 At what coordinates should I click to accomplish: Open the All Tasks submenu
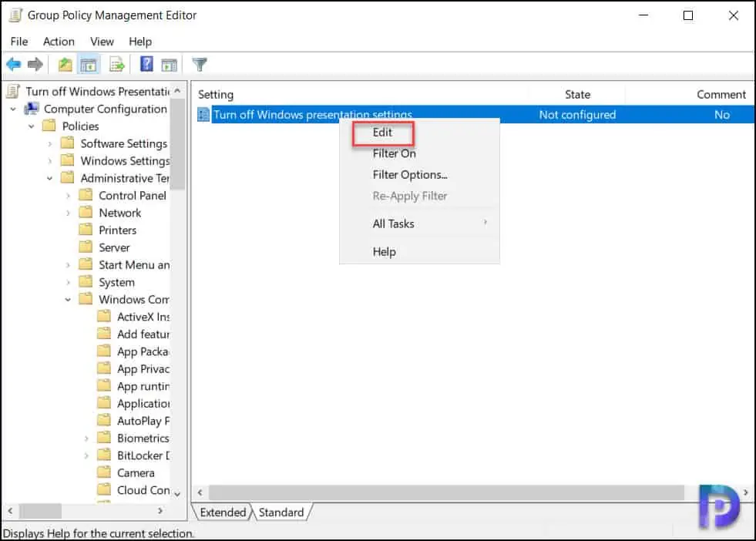419,223
